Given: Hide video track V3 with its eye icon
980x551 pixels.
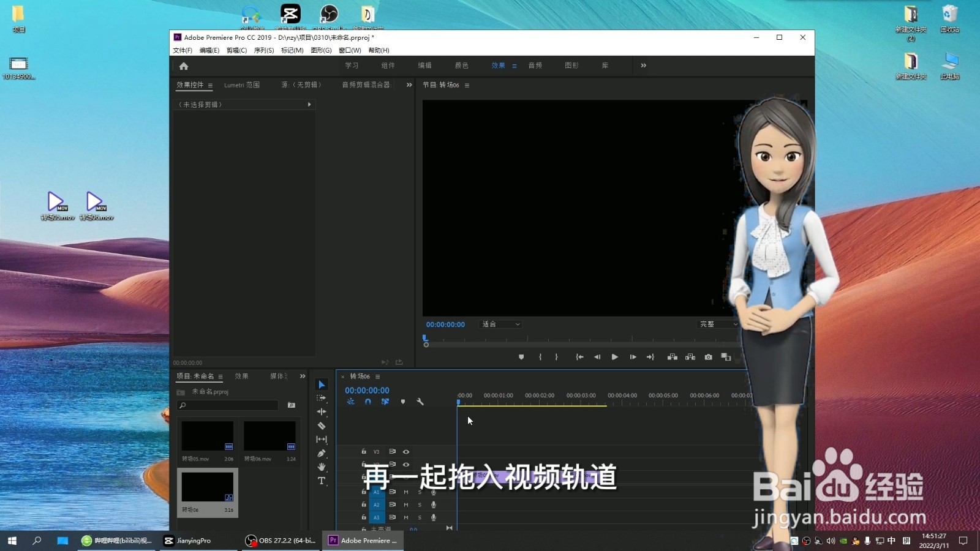Looking at the screenshot, I should [406, 452].
